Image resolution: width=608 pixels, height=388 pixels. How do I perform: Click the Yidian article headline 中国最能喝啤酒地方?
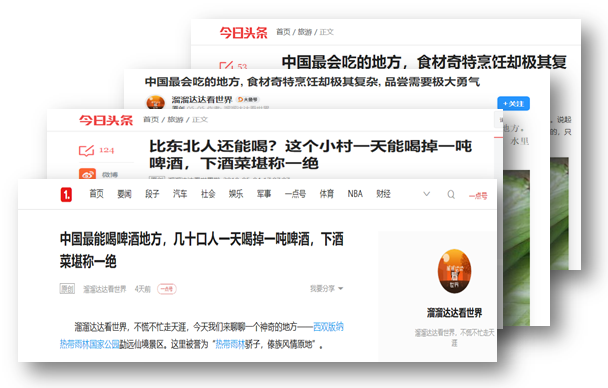click(202, 250)
